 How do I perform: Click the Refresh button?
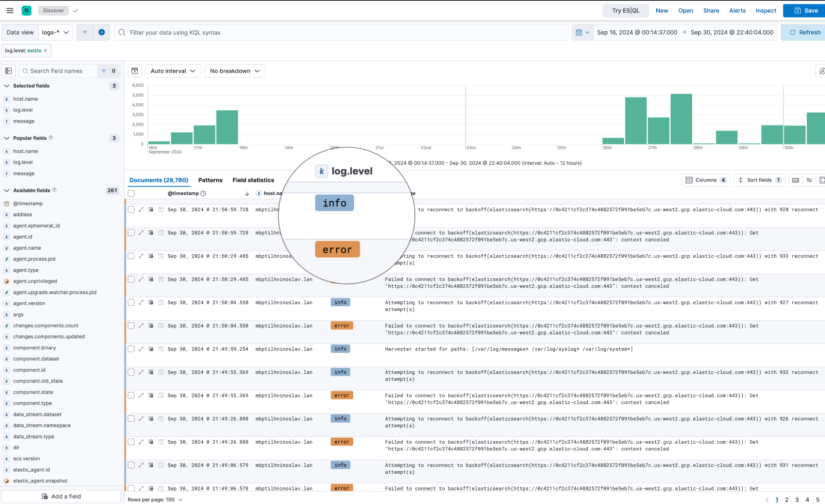(x=804, y=32)
